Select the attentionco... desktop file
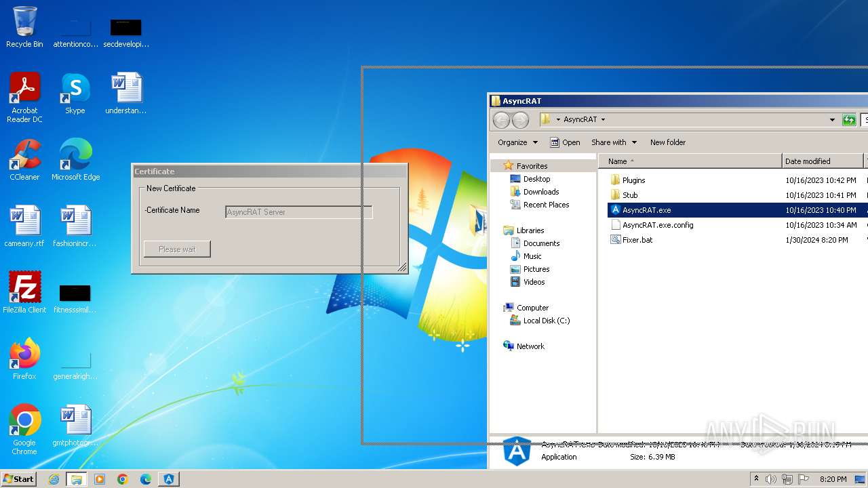 click(75, 31)
